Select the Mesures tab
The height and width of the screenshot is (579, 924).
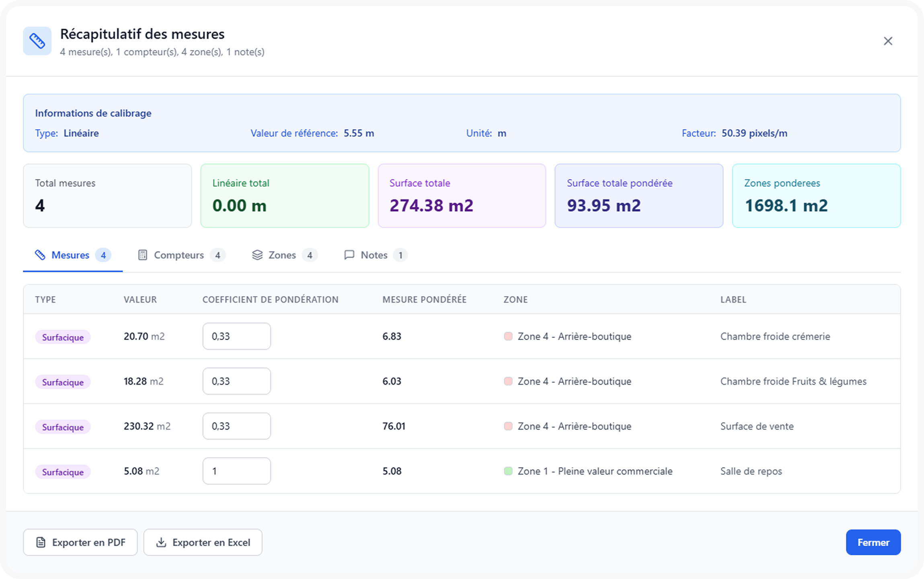tap(73, 255)
